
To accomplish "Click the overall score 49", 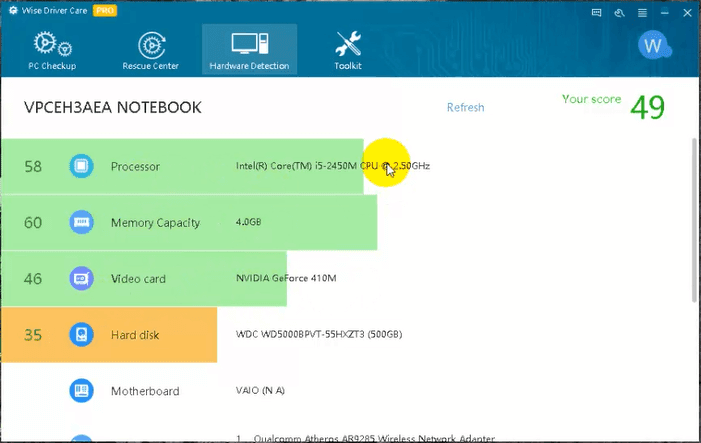I will 647,107.
